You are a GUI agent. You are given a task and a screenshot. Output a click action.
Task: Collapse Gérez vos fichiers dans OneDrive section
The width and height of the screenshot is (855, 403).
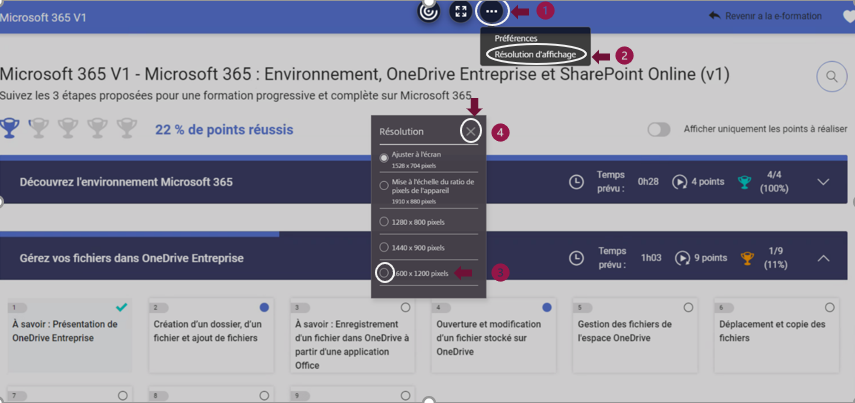click(823, 258)
